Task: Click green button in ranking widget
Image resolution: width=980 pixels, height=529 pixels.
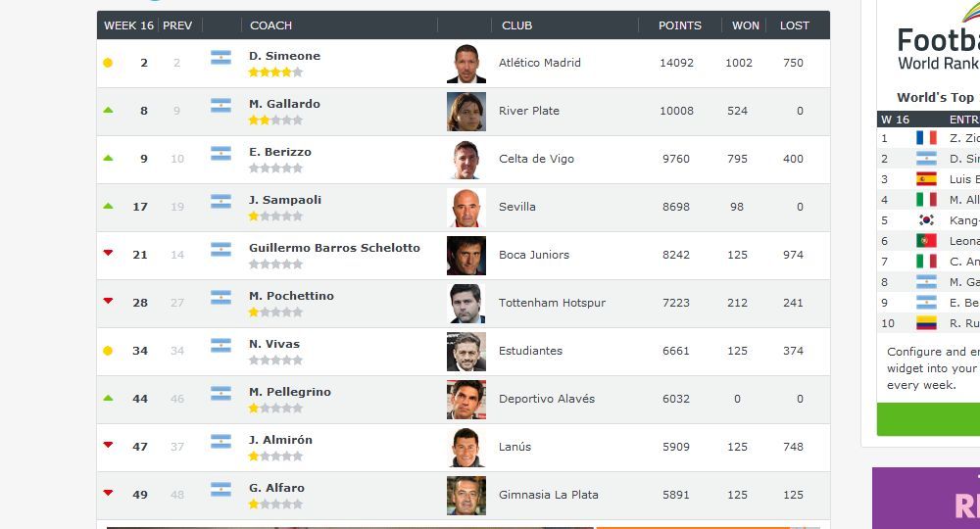Action: 931,419
